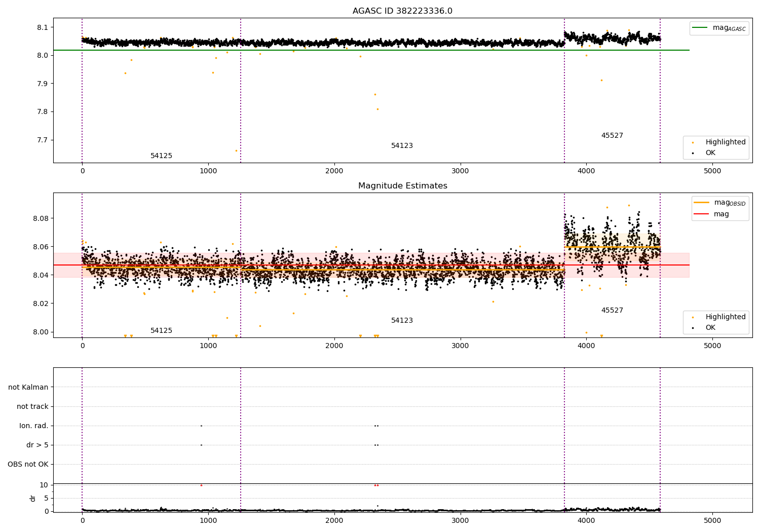
Task: Click the 'not track' row label
Action: (x=32, y=406)
